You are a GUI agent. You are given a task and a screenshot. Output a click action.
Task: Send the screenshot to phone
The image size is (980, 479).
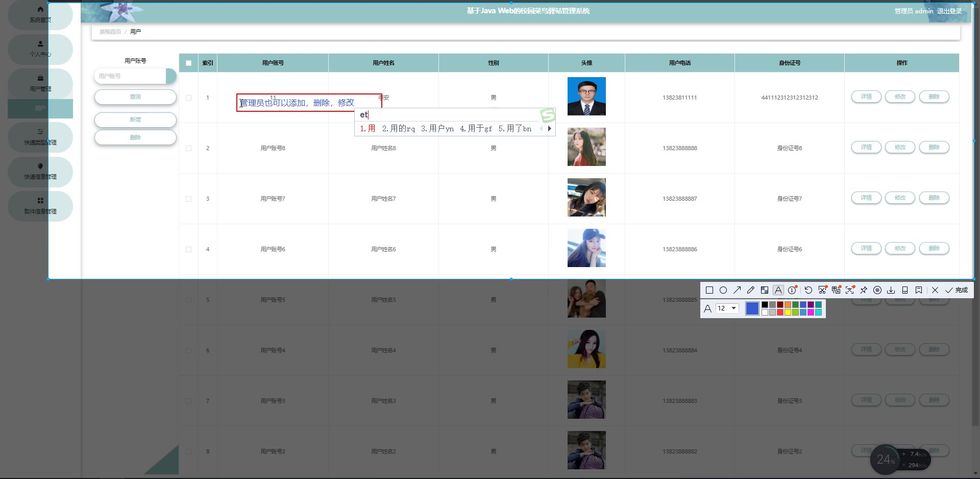click(x=905, y=290)
